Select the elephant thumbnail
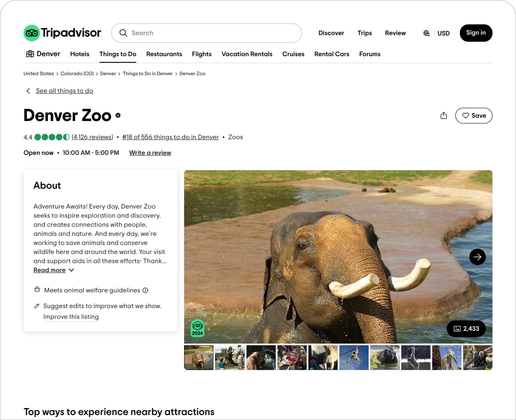Image resolution: width=516 pixels, height=420 pixels. pos(199,358)
